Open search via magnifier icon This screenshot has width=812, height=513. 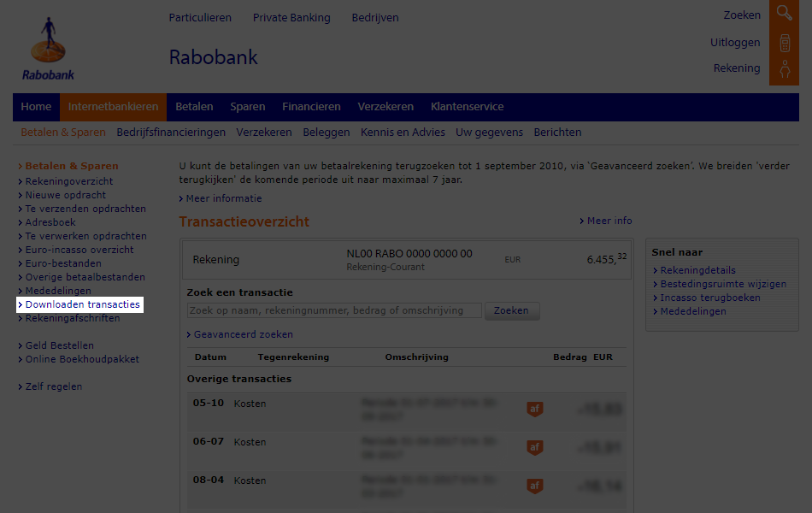[x=784, y=14]
